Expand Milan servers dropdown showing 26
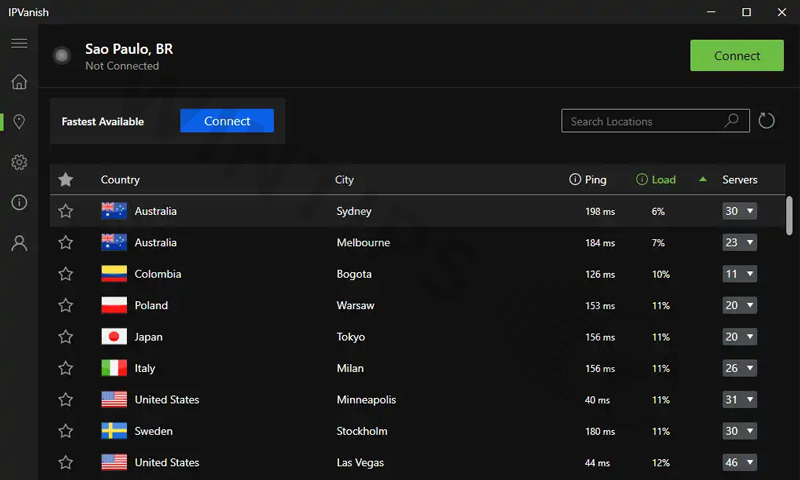Screen dimensions: 800x480 click(x=739, y=368)
